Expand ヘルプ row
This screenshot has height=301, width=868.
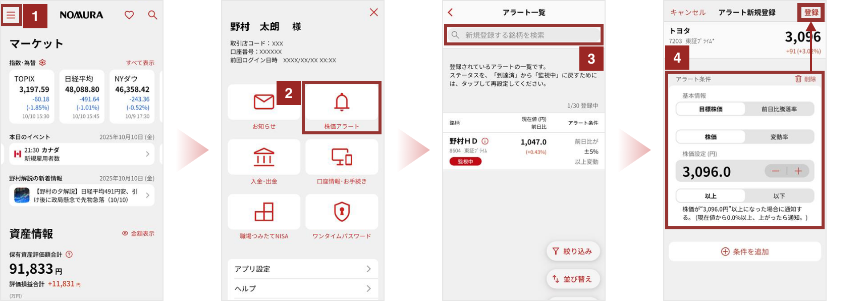point(303,288)
